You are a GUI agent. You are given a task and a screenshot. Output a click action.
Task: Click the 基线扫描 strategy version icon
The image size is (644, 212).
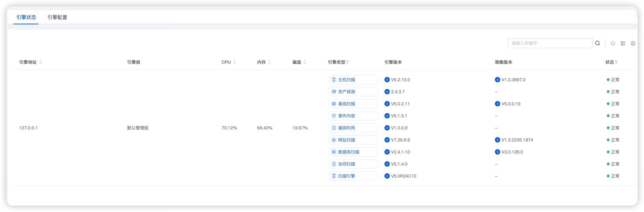click(497, 104)
